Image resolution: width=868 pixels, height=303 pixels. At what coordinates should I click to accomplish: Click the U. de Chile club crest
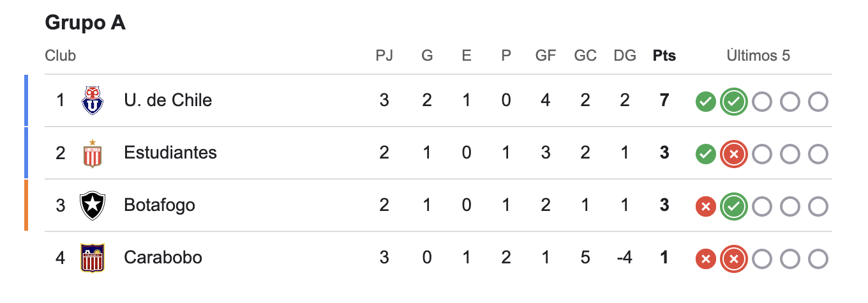93,101
